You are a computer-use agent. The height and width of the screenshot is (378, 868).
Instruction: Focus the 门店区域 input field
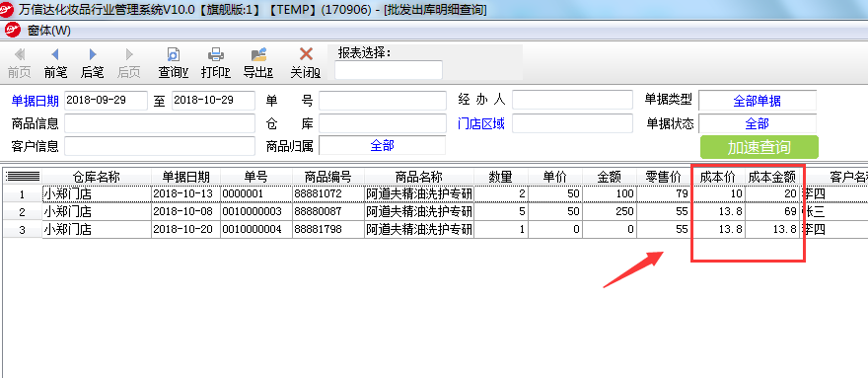[x=572, y=123]
